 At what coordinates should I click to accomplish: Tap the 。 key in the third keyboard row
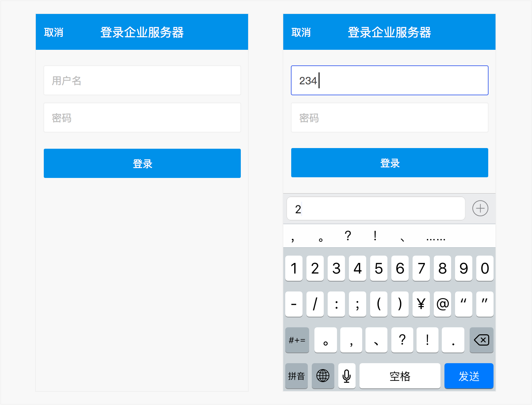click(326, 340)
